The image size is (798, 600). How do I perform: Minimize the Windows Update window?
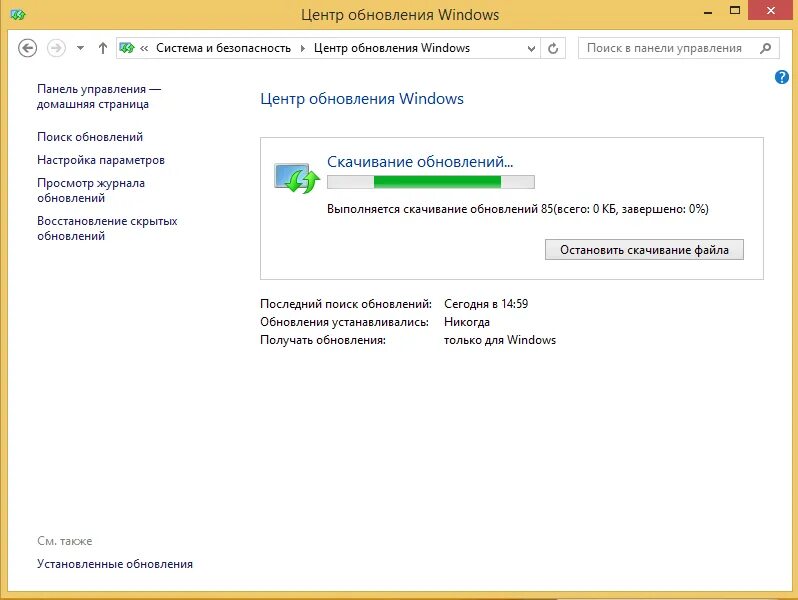click(x=707, y=11)
